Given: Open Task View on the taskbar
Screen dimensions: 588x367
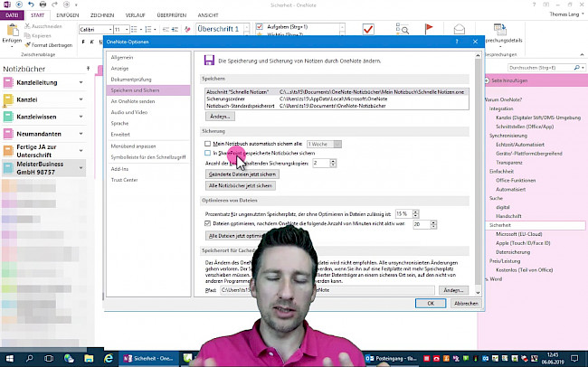Looking at the screenshot, I should [49, 358].
